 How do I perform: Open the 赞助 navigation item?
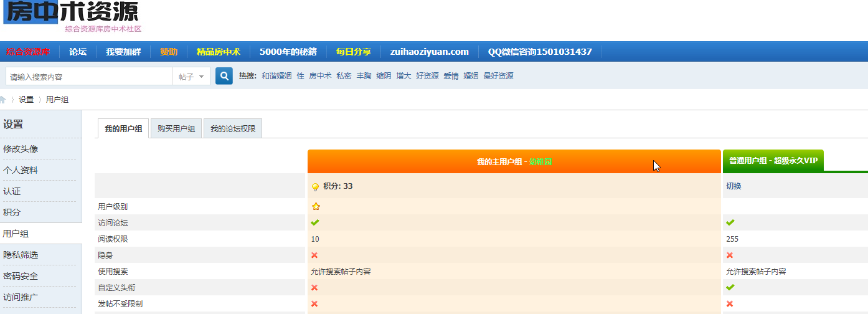click(169, 52)
